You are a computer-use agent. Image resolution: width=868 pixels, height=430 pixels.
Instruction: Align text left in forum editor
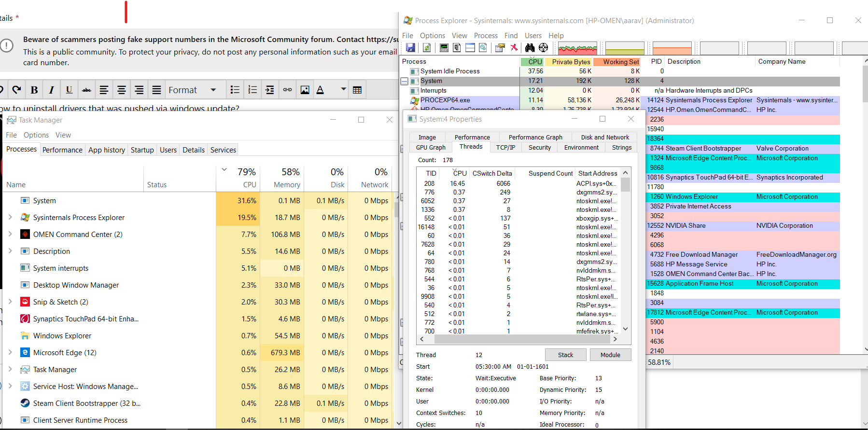coord(104,90)
